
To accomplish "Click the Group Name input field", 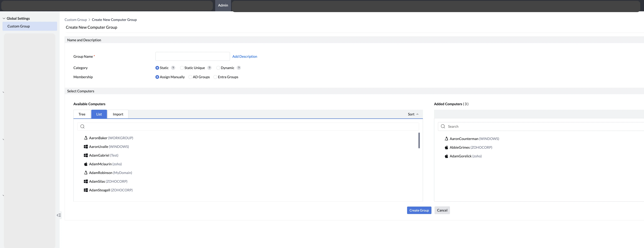I will coord(193,56).
